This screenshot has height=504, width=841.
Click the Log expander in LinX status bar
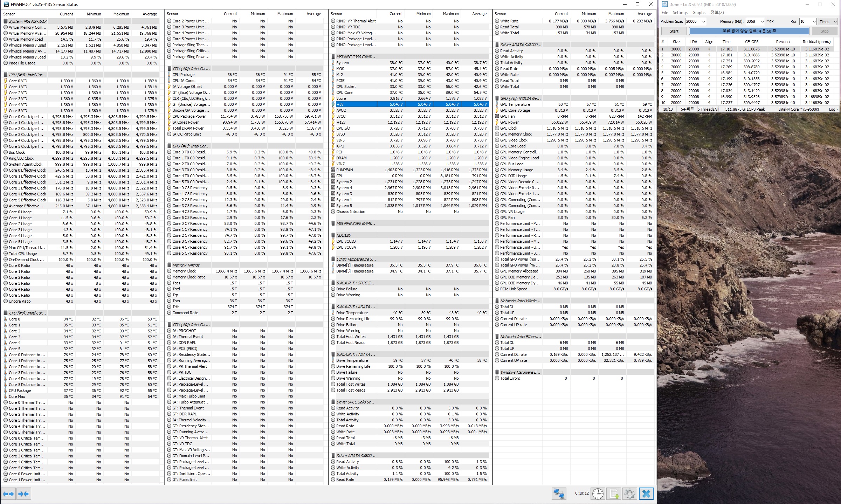[833, 109]
